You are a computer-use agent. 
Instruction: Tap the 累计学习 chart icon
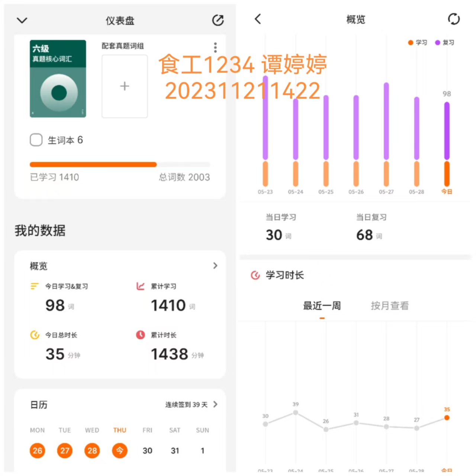[140, 286]
